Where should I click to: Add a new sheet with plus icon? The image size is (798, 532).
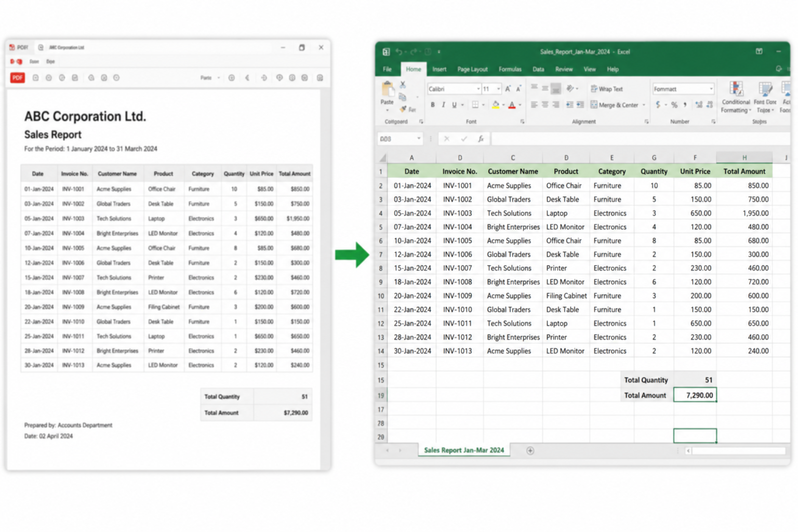click(x=530, y=450)
